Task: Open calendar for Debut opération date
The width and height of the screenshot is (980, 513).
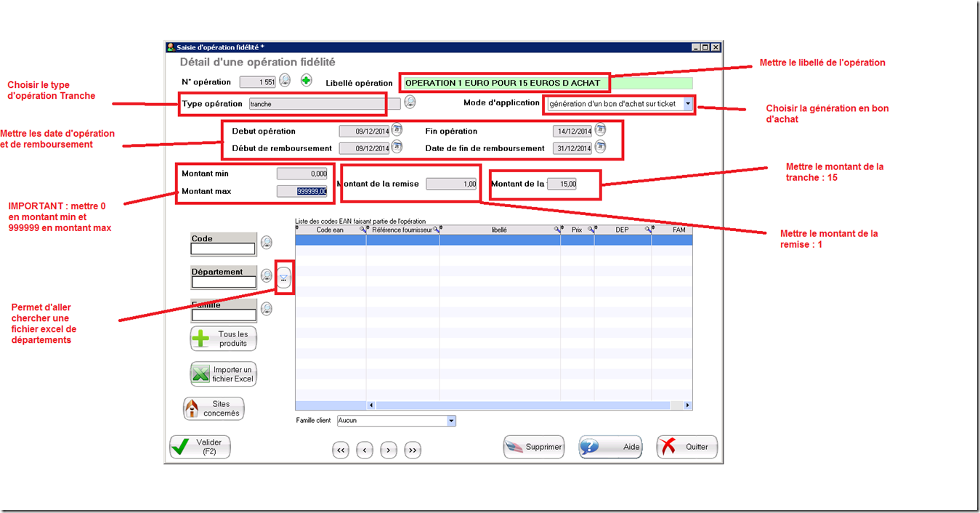Action: click(x=397, y=130)
